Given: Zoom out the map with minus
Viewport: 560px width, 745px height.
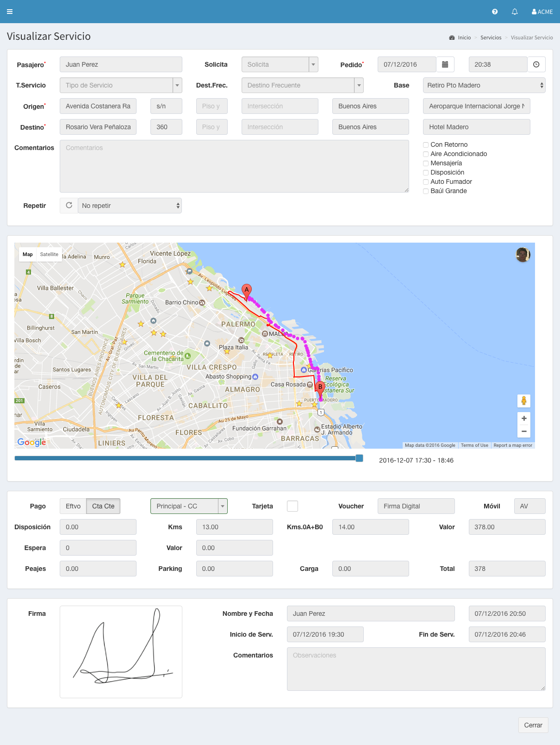Looking at the screenshot, I should [523, 431].
